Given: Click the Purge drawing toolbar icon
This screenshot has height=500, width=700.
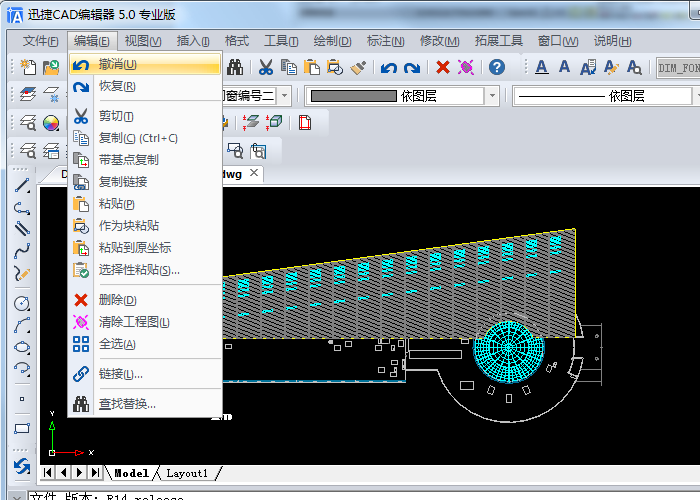Looking at the screenshot, I should pos(466,67).
